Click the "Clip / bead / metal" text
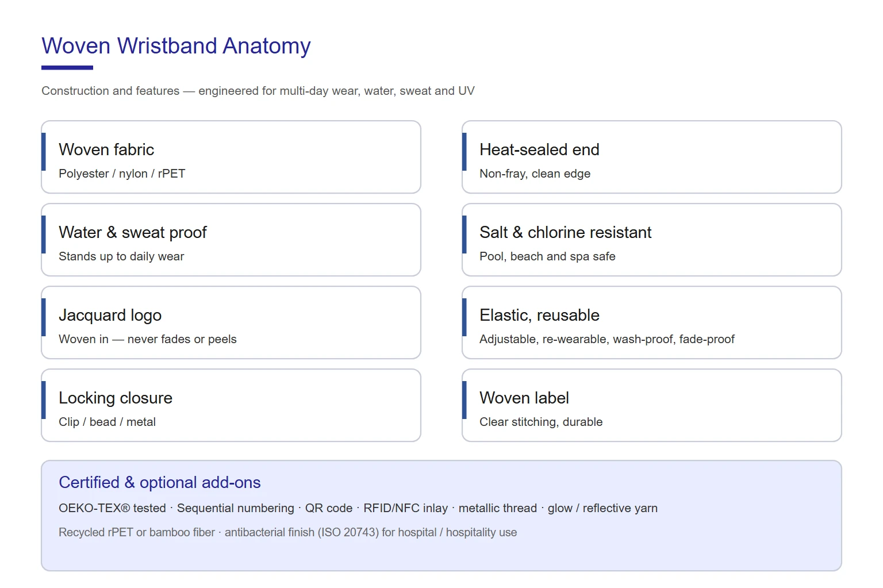The image size is (883, 588). [x=107, y=422]
